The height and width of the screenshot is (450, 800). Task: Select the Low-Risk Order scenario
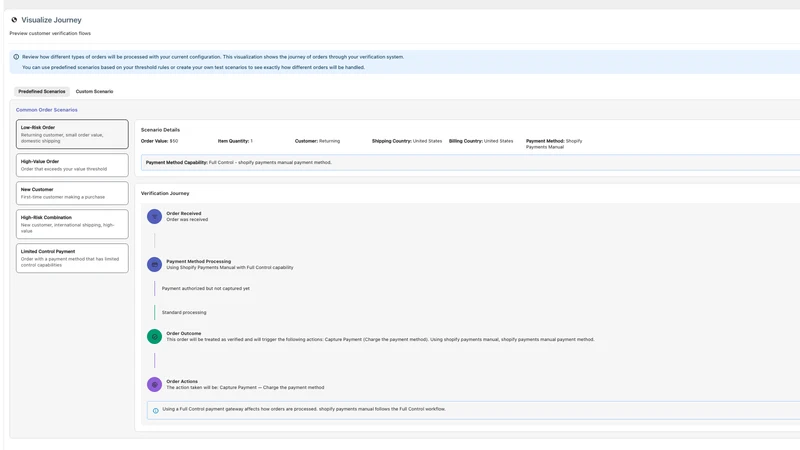click(72, 134)
